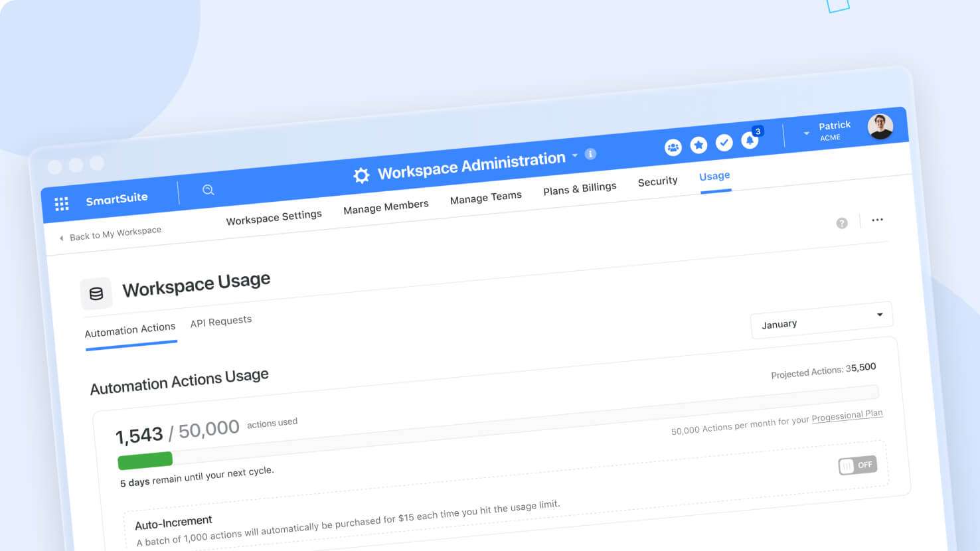Click the help question mark icon
Viewport: 980px width, 551px height.
pyautogui.click(x=842, y=223)
